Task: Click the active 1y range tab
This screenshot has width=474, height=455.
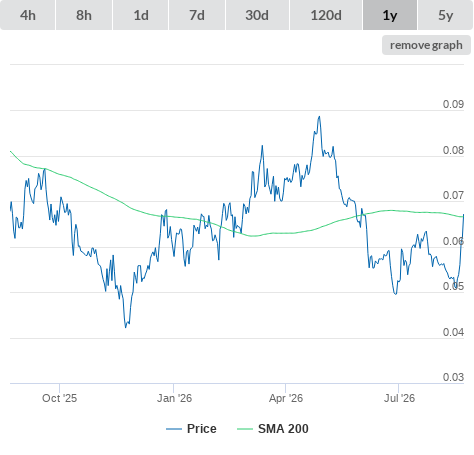Action: click(x=390, y=15)
